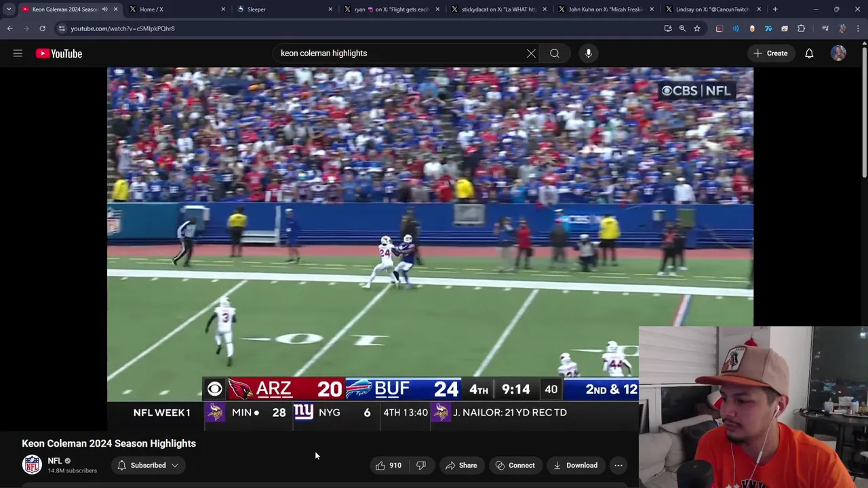The width and height of the screenshot is (868, 488).
Task: Dislike the video with thumbs down
Action: click(421, 466)
